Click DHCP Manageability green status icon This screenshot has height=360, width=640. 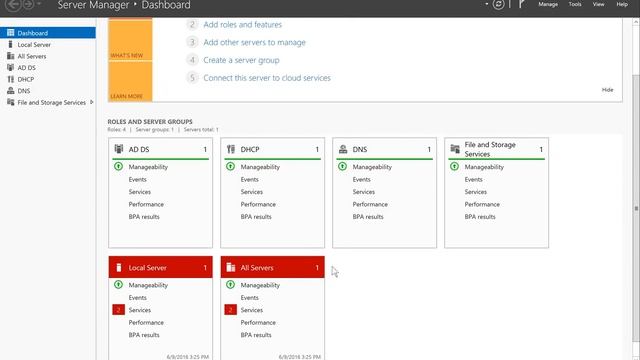230,167
